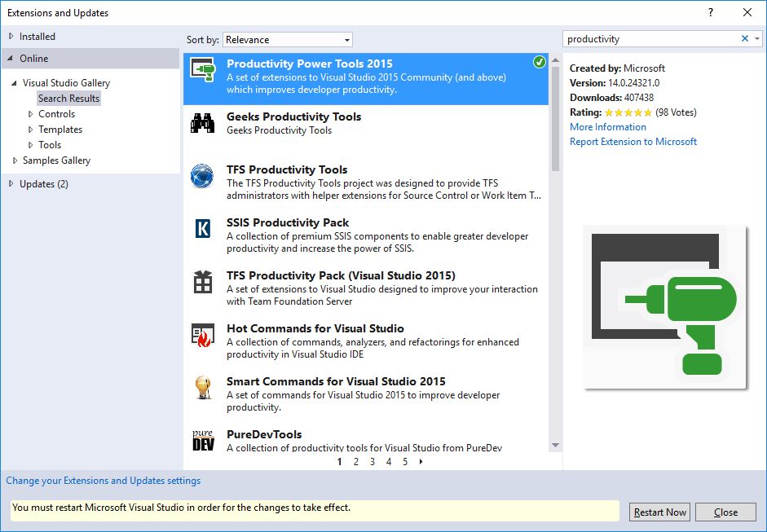Collapse the Visual Studio Gallery node
The image size is (767, 532).
click(14, 82)
